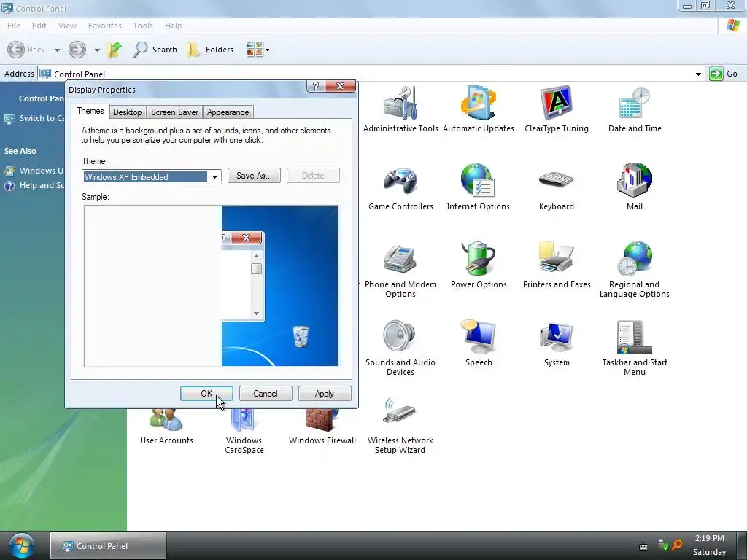Open Phone and Modem Options
This screenshot has height=560, width=747.
400,270
